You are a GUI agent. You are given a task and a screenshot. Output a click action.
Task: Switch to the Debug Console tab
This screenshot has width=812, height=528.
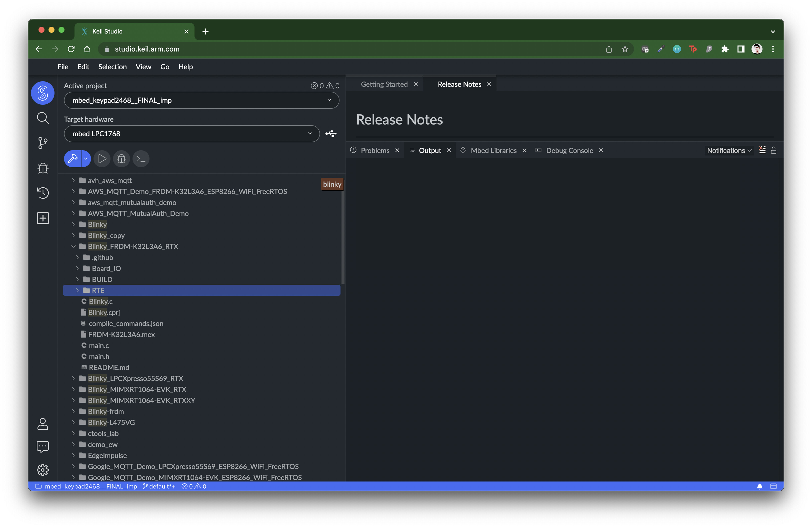569,150
